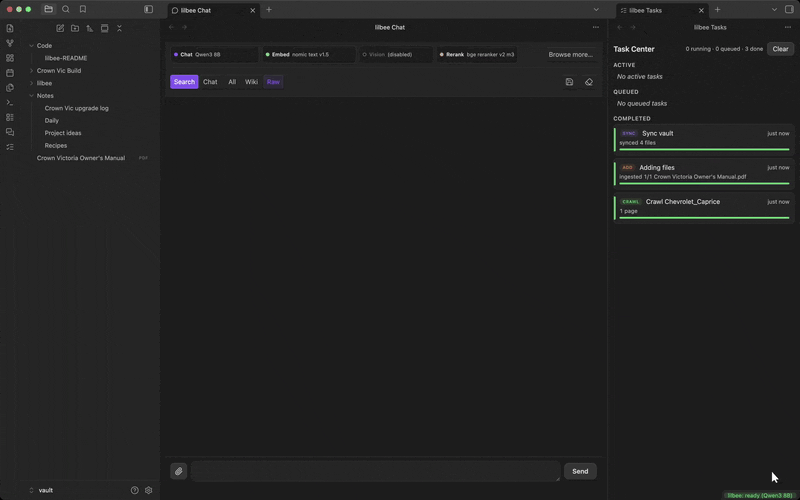This screenshot has width=800, height=500.
Task: Open the bookmarks icon in title bar
Action: pos(83,9)
